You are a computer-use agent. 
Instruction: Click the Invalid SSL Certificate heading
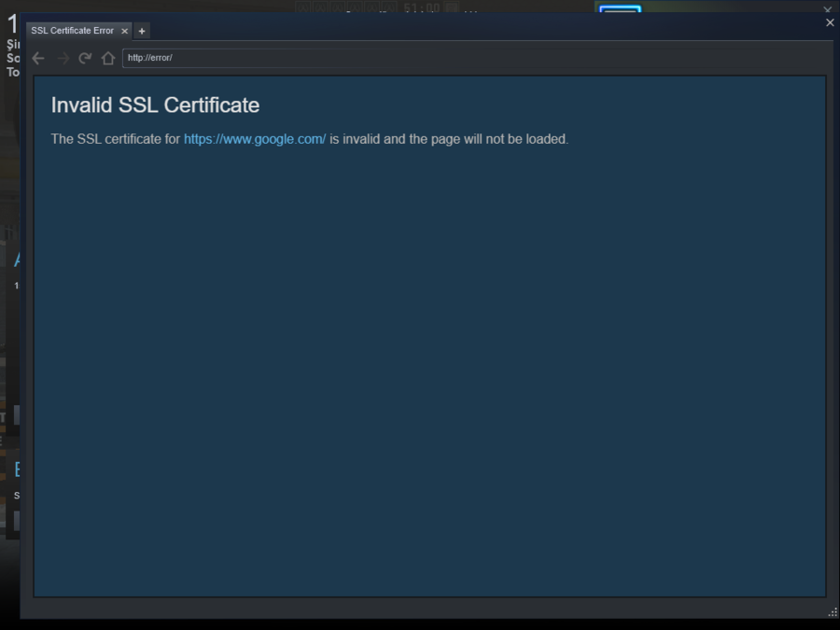[x=155, y=105]
